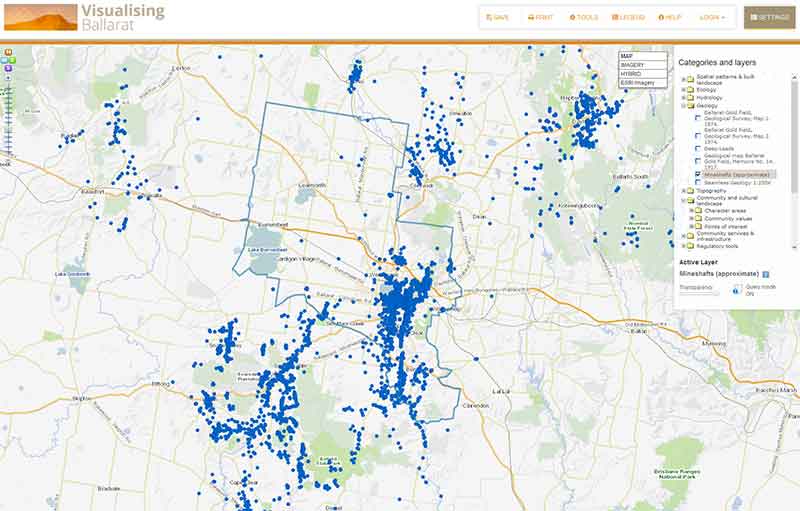Expand the Hydrology folder
The width and height of the screenshot is (800, 511).
point(684,97)
